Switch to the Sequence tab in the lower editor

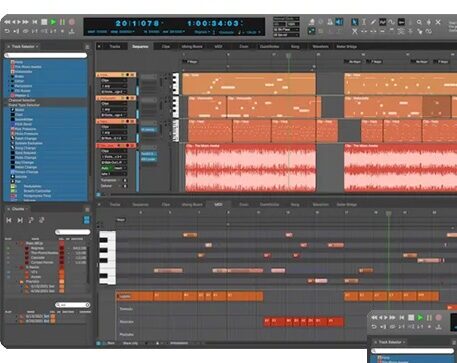[140, 204]
